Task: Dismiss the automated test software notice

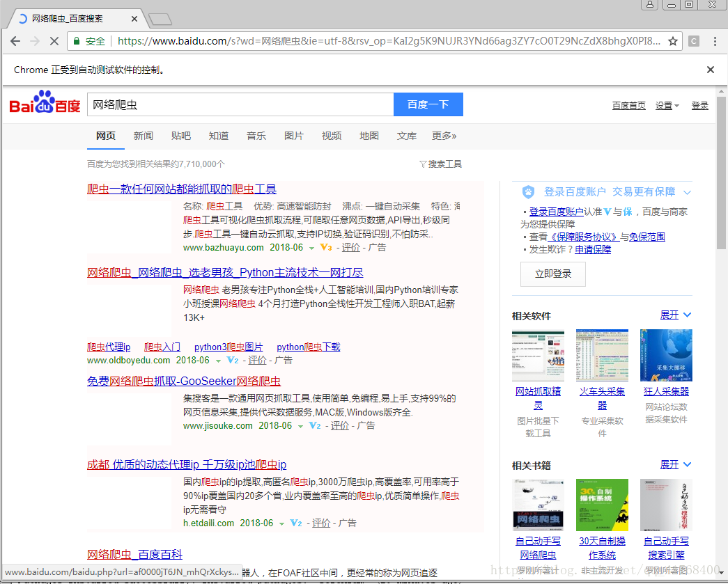Action: tap(711, 70)
